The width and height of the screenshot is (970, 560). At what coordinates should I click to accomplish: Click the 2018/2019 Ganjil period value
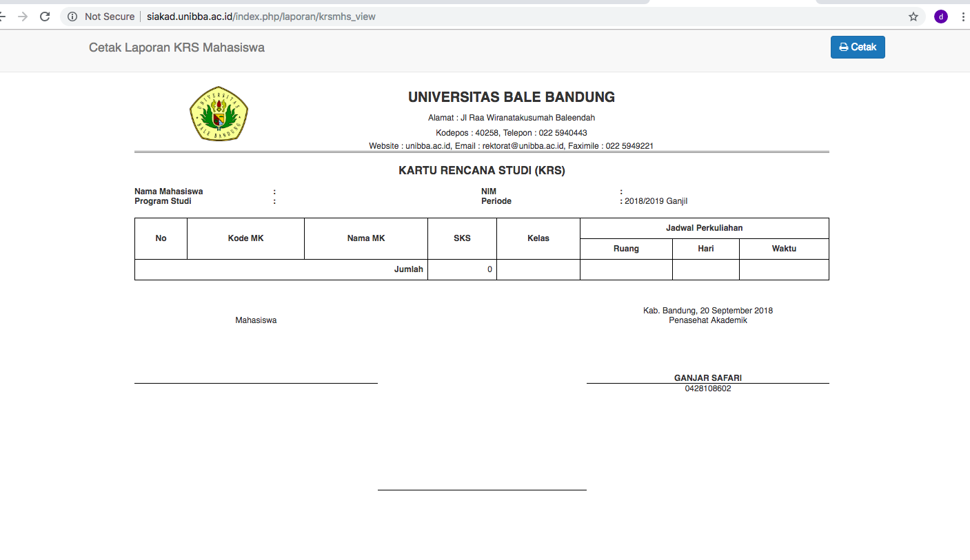tap(656, 201)
